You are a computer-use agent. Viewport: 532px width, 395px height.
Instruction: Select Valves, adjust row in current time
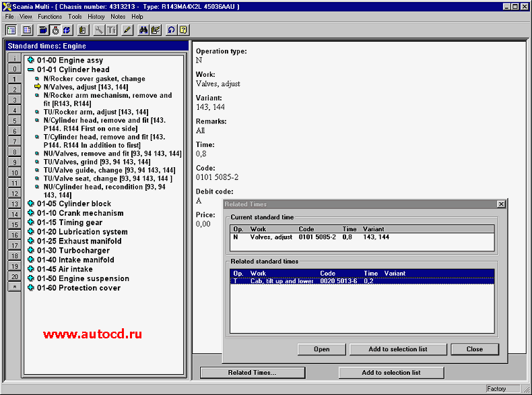pos(362,237)
